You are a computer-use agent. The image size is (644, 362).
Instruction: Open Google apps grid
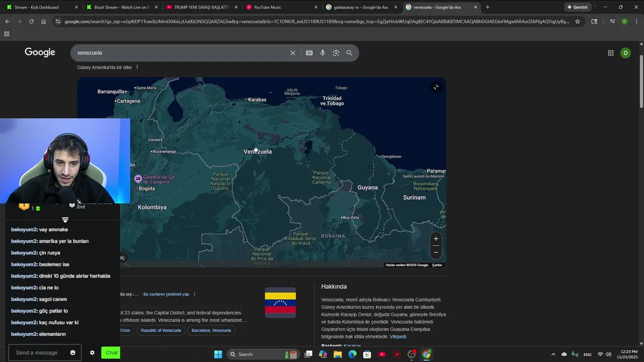coord(611,53)
